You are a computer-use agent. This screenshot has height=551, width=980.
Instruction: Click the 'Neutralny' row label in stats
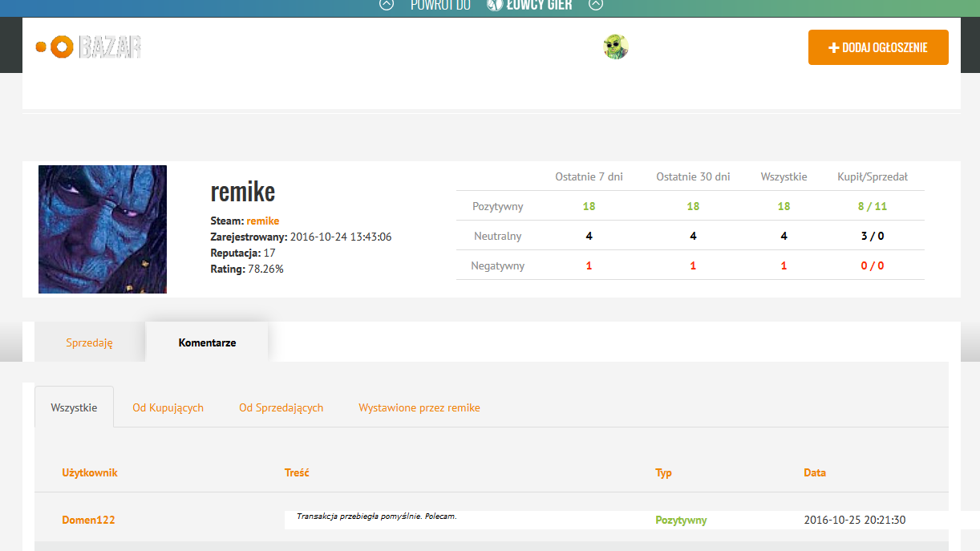coord(498,236)
